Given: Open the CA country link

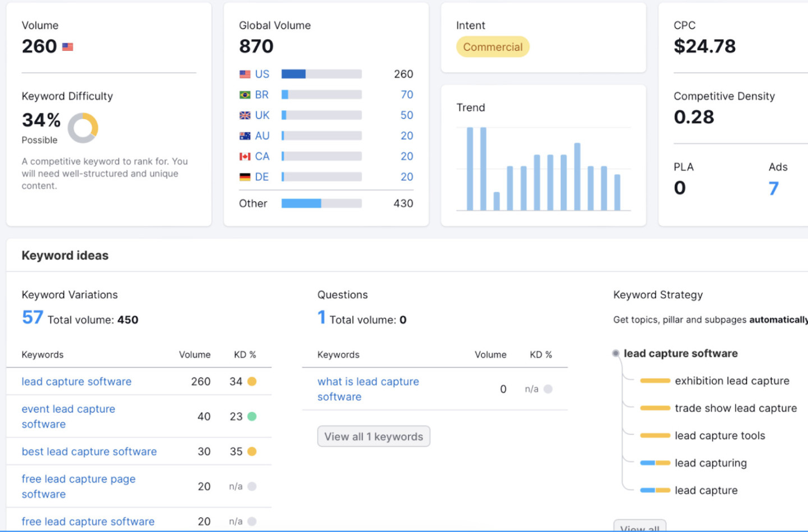Looking at the screenshot, I should pyautogui.click(x=262, y=157).
